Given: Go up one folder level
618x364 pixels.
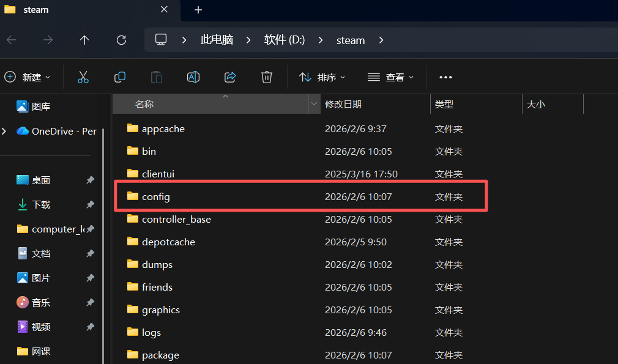Looking at the screenshot, I should 84,40.
